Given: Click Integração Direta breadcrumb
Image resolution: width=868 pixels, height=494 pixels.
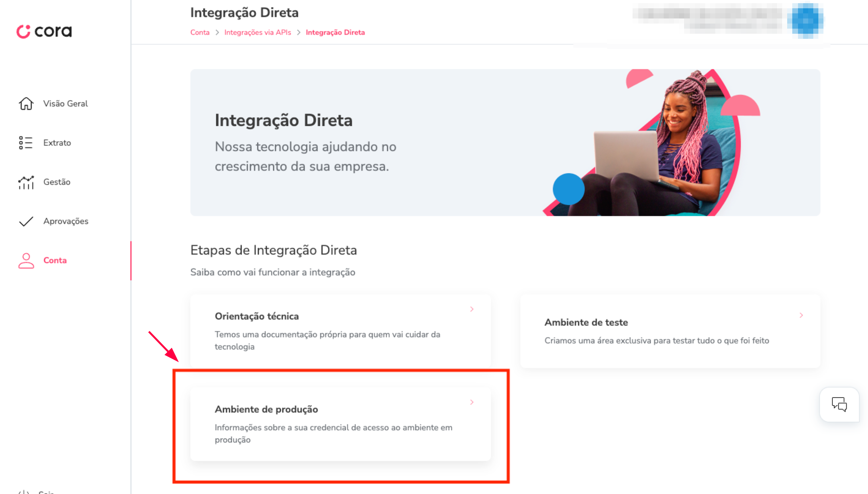Looking at the screenshot, I should (x=335, y=32).
